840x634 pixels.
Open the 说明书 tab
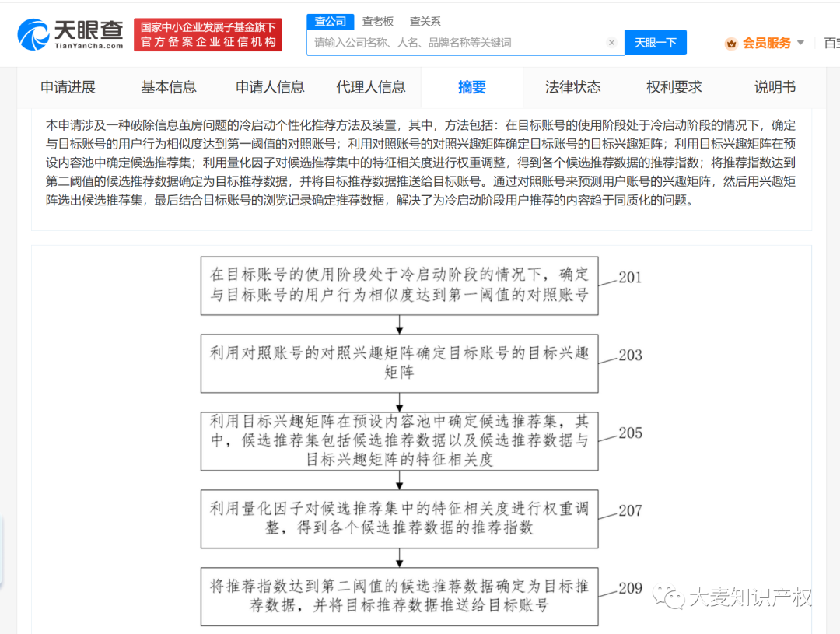pyautogui.click(x=775, y=88)
